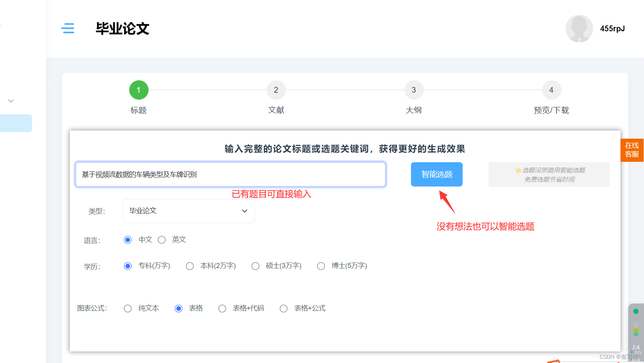Select the 中文 language radio button

click(128, 240)
